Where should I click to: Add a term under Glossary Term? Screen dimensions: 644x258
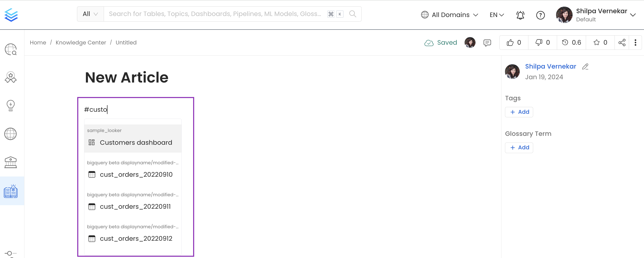pos(519,148)
